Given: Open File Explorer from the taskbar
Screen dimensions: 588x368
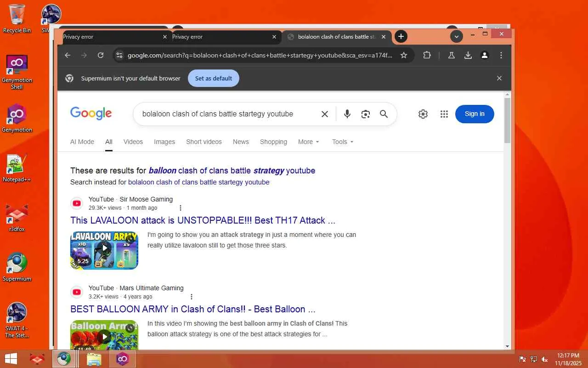Looking at the screenshot, I should click(x=94, y=359).
